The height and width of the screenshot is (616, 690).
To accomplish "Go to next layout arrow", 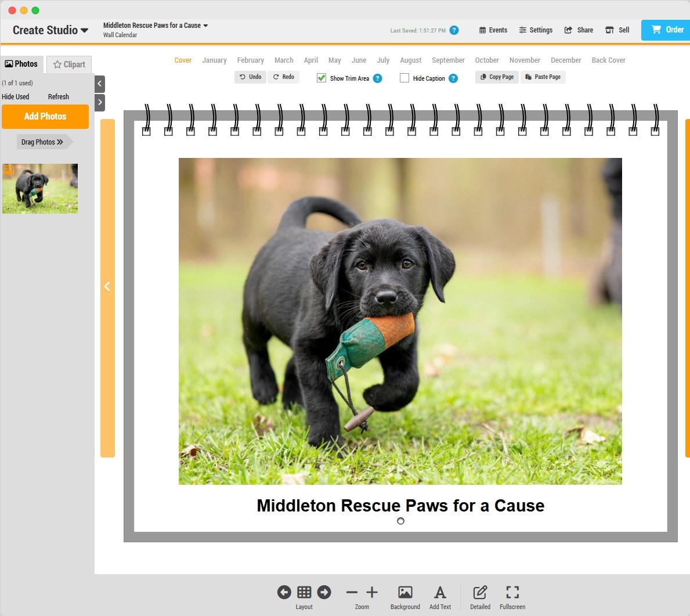I will coord(324,592).
